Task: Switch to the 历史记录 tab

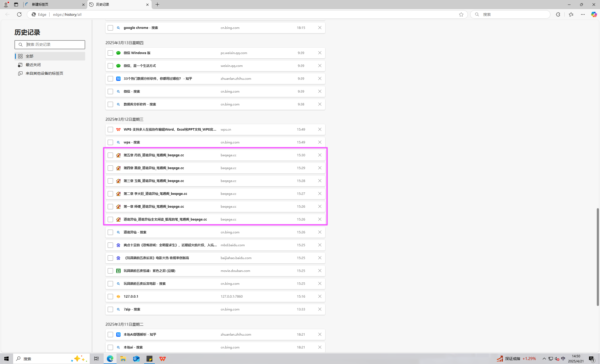Action: 119,5
